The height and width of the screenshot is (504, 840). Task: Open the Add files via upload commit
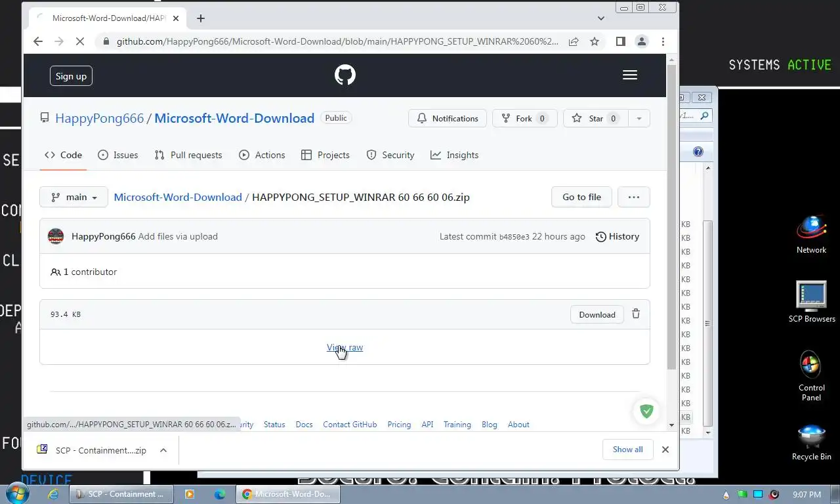tap(178, 236)
